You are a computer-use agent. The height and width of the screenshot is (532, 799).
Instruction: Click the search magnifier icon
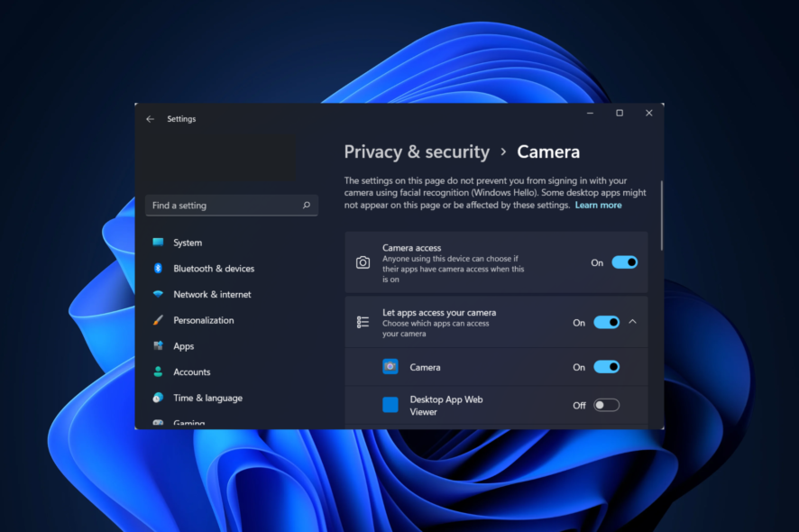point(307,205)
